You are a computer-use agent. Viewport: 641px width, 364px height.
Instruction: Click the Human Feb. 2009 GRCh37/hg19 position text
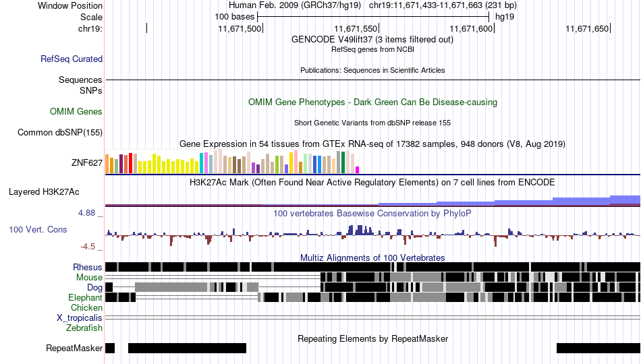[x=372, y=5]
